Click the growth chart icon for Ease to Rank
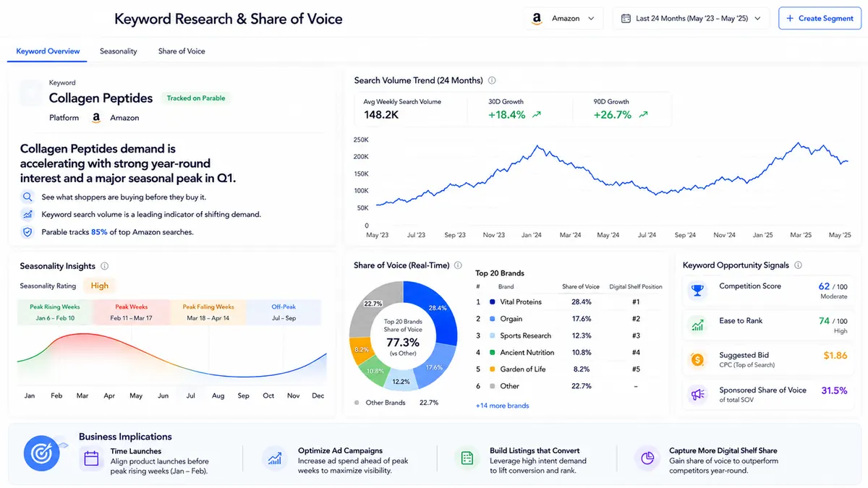 tap(697, 325)
